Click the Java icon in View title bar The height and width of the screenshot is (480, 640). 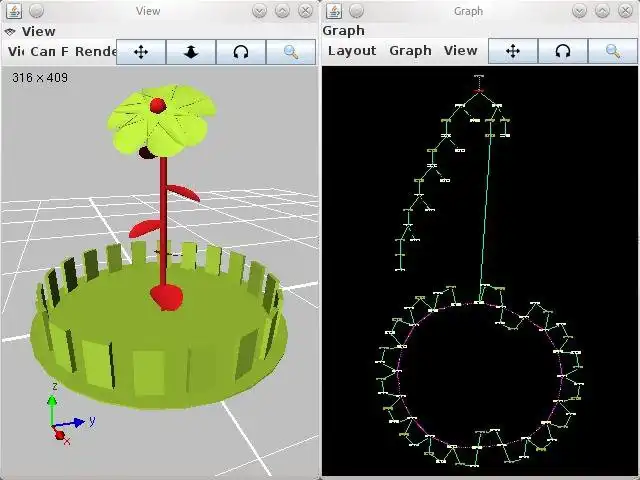pos(14,11)
